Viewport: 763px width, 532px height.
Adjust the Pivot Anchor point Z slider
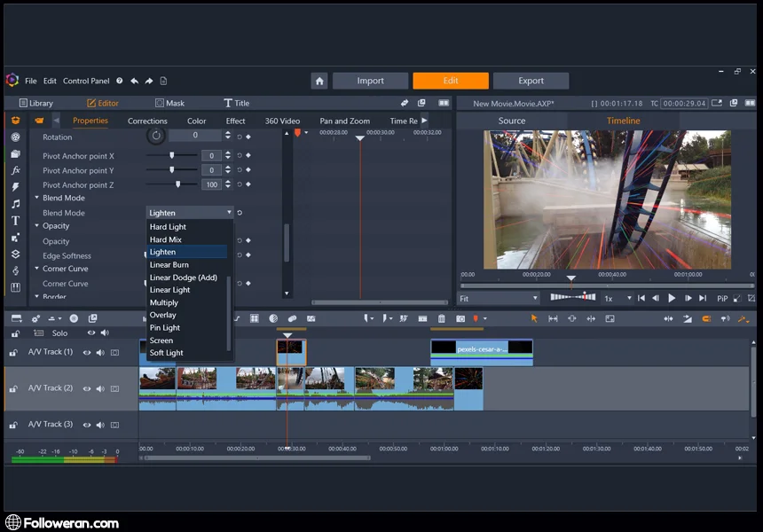[177, 184]
